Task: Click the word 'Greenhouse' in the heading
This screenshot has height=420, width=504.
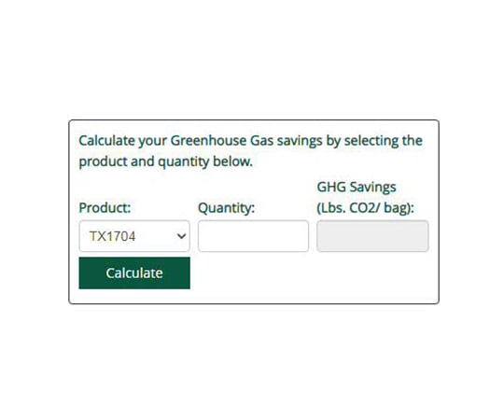Action: point(208,141)
